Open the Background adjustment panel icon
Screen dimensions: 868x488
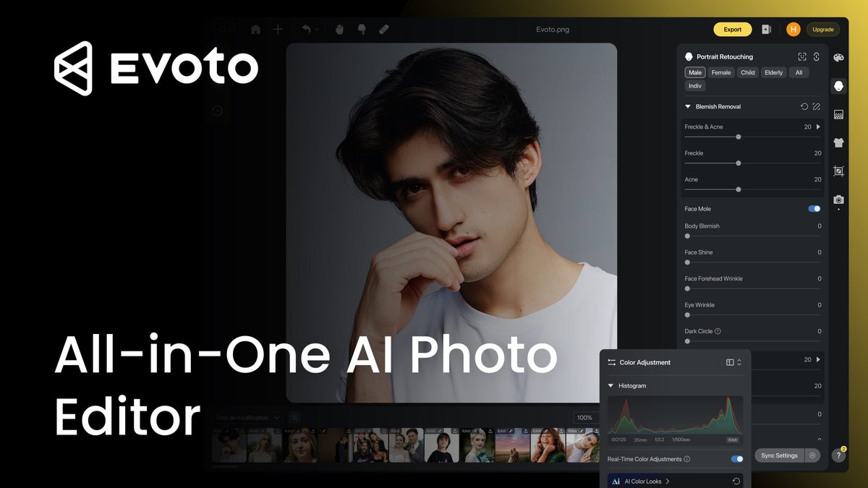coord(838,114)
